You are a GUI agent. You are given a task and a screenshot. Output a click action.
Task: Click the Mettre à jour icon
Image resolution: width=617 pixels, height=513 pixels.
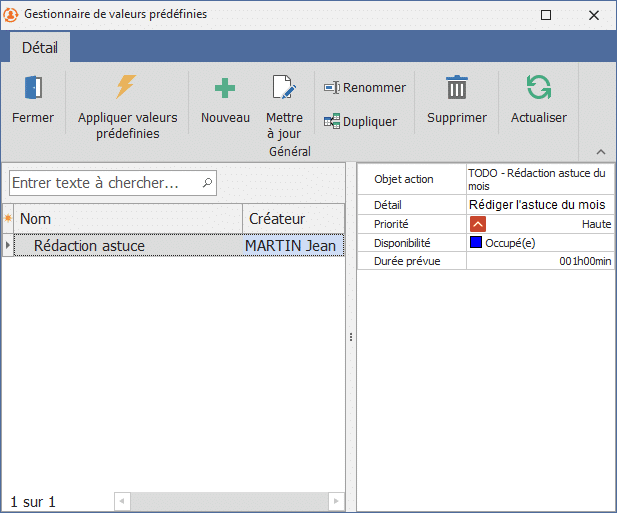point(284,88)
